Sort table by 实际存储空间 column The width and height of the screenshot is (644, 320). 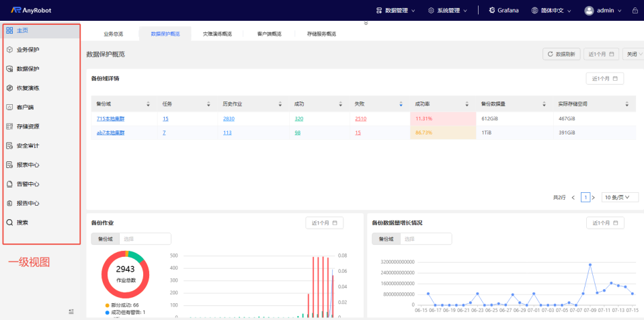[627, 104]
